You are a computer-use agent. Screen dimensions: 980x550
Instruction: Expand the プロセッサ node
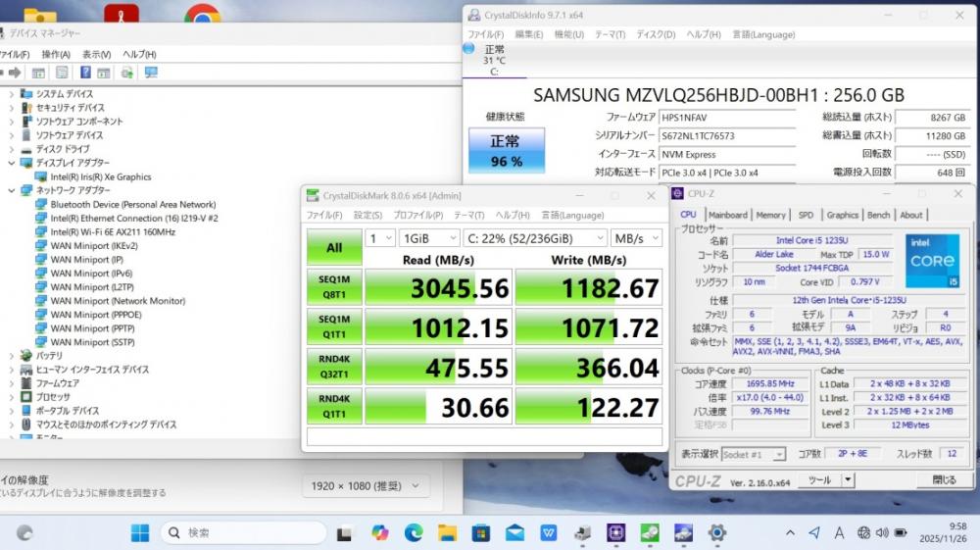[11, 397]
